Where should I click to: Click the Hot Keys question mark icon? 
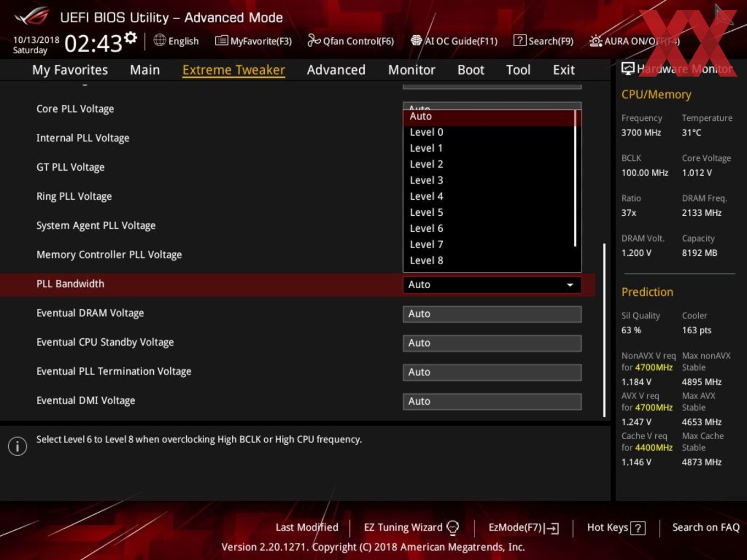point(638,528)
